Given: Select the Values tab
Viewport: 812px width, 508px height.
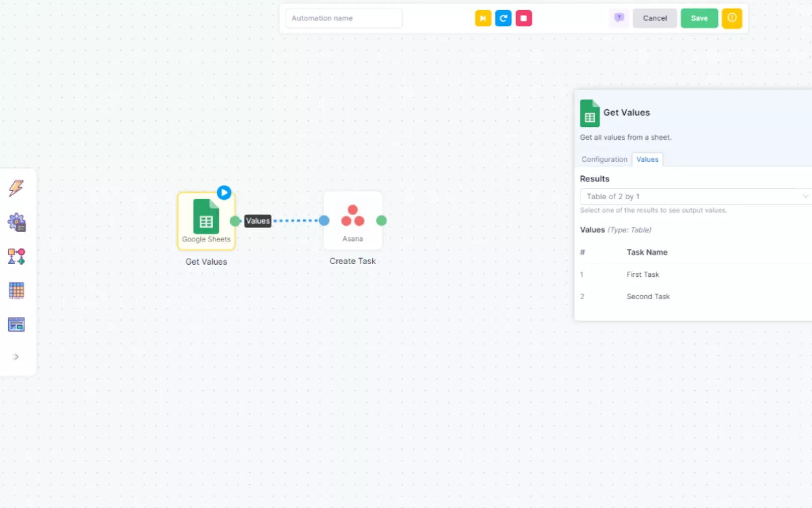Looking at the screenshot, I should coord(647,160).
